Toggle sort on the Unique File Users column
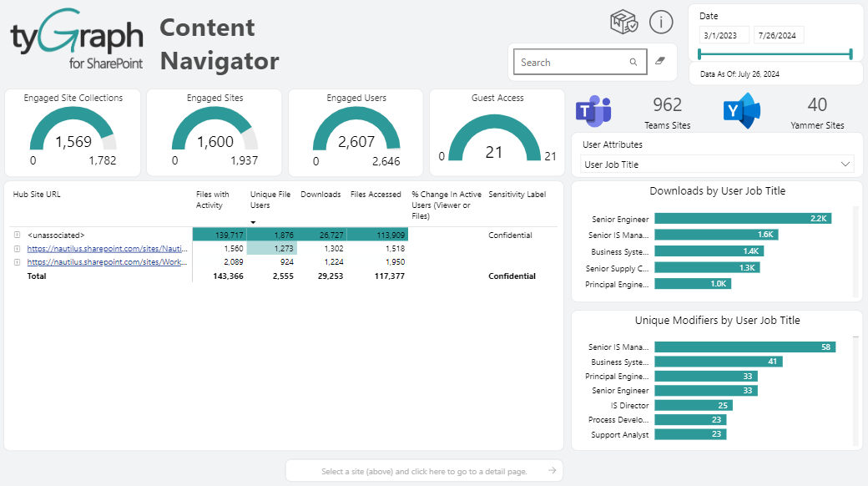This screenshot has height=486, width=868. 269,200
